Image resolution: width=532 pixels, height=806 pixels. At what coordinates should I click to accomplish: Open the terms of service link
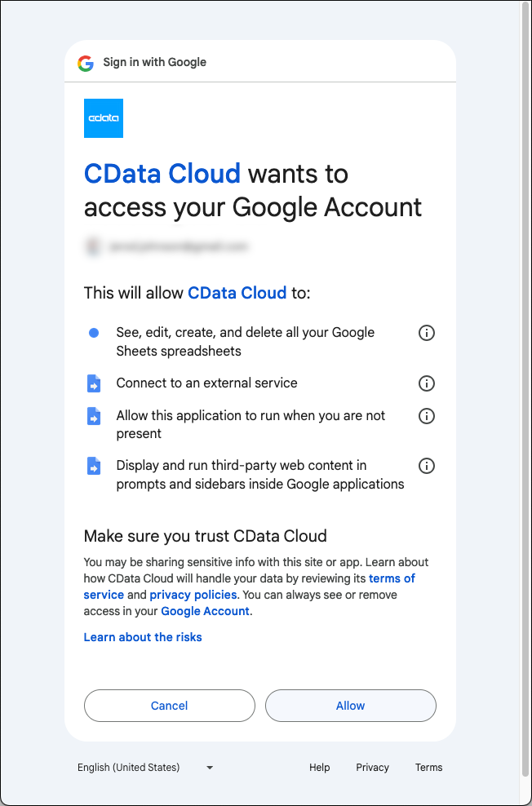[392, 578]
